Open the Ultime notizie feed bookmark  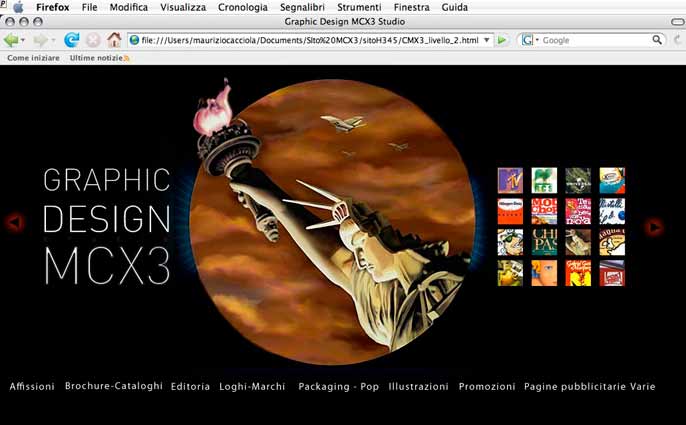pos(99,58)
